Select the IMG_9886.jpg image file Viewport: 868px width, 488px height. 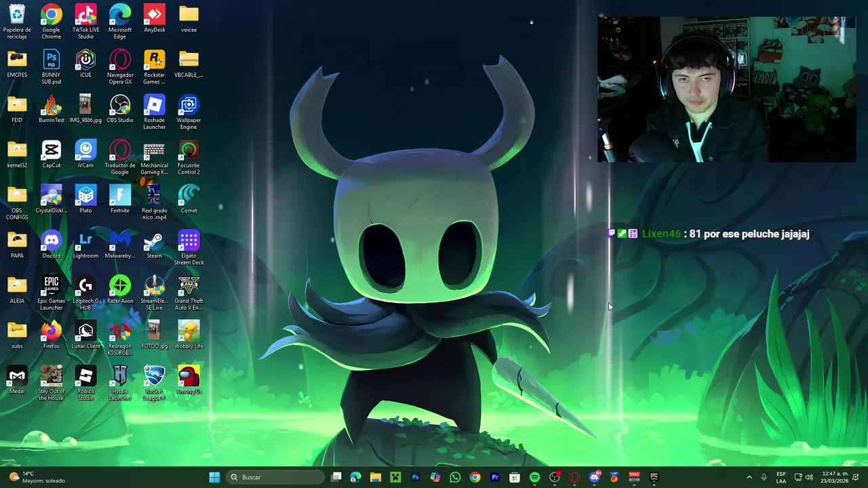[85, 109]
